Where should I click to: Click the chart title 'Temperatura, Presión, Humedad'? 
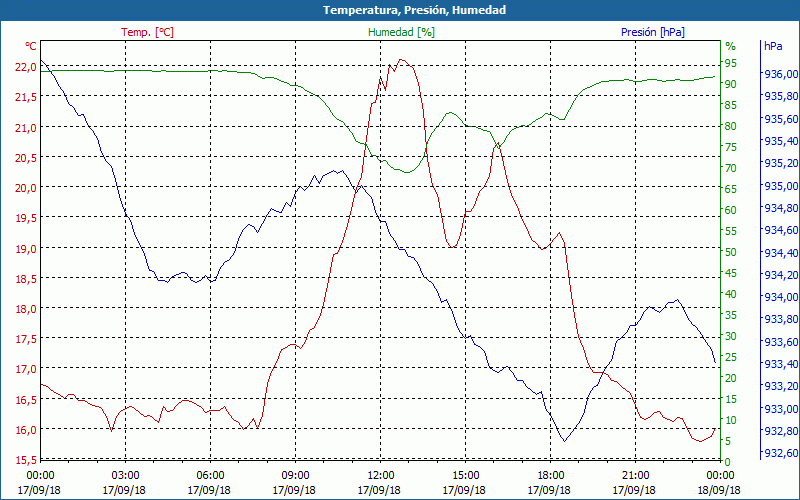coord(414,10)
